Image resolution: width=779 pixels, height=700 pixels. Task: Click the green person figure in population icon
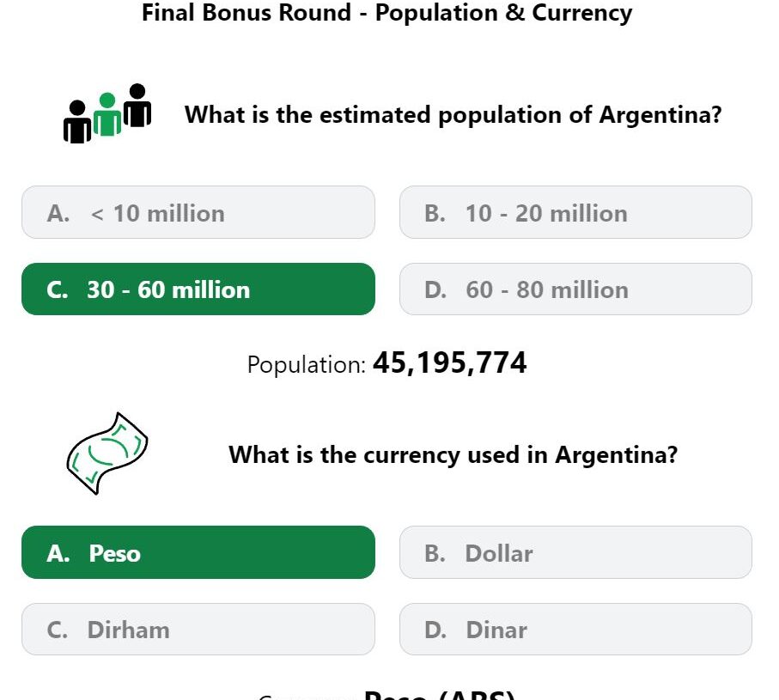click(107, 114)
